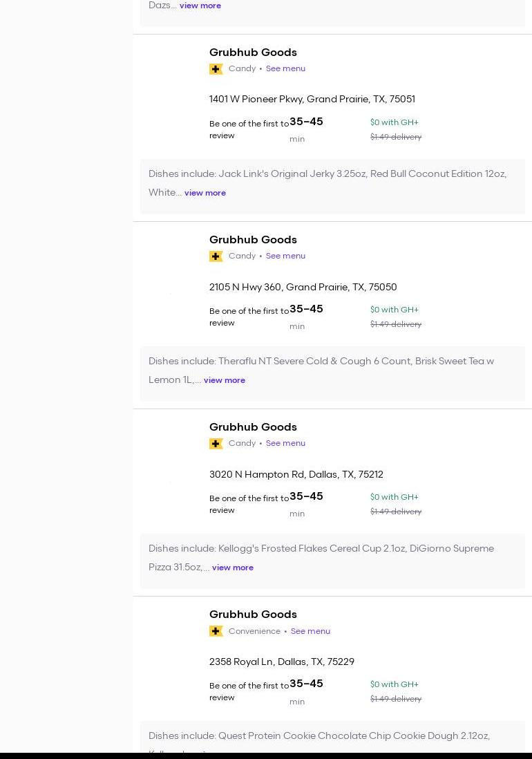Open See menu for 3020 N Hampton Rd store
Viewport: 532px width, 759px height.
point(285,443)
